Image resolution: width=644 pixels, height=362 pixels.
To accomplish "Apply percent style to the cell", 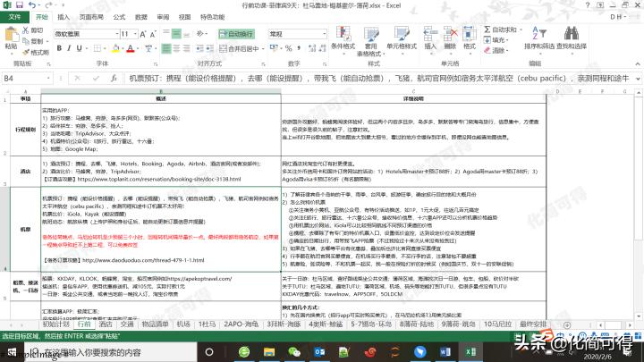I will coord(288,48).
